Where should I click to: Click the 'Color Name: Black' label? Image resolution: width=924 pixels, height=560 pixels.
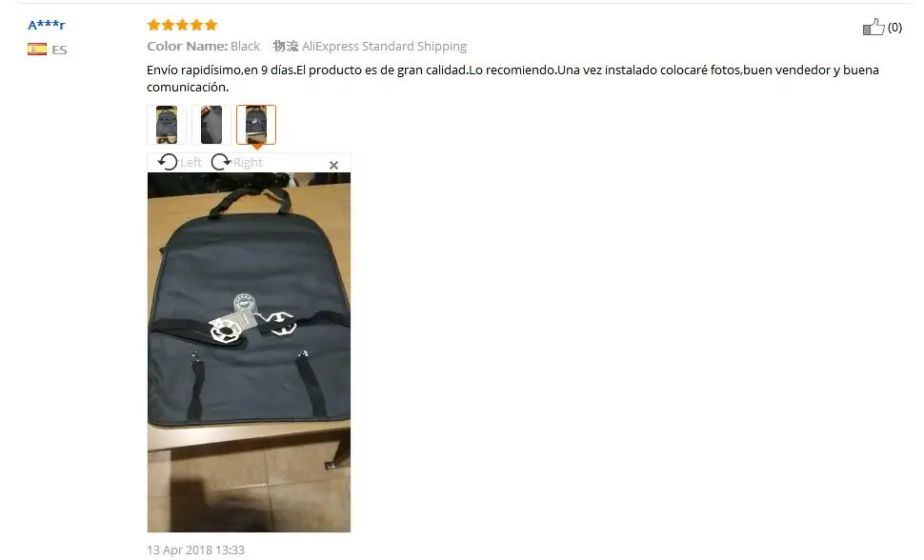coord(203,46)
